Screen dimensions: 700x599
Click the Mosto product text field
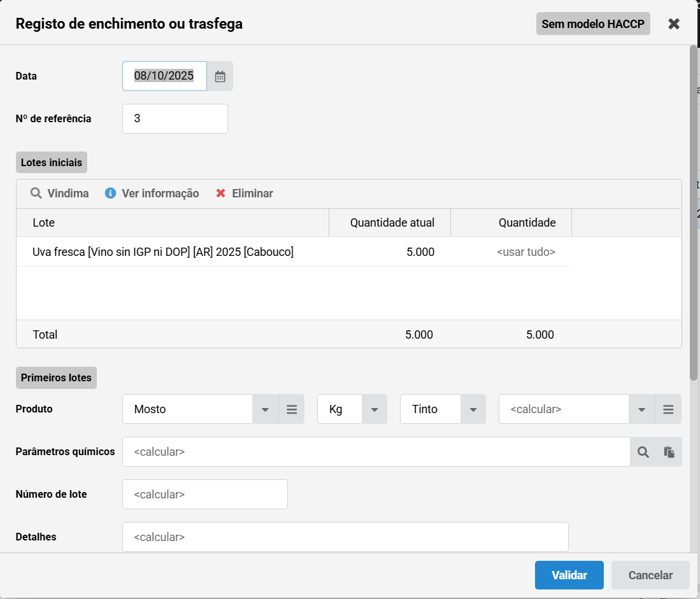tap(187, 409)
